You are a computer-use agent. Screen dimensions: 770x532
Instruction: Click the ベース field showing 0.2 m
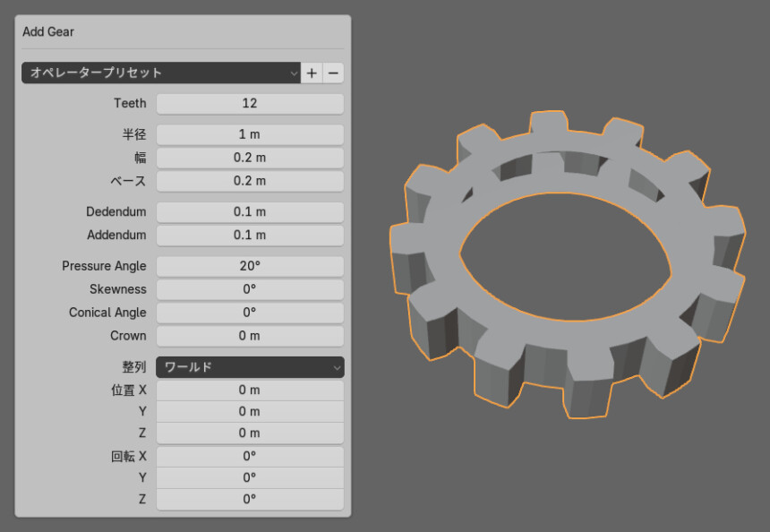pyautogui.click(x=250, y=181)
